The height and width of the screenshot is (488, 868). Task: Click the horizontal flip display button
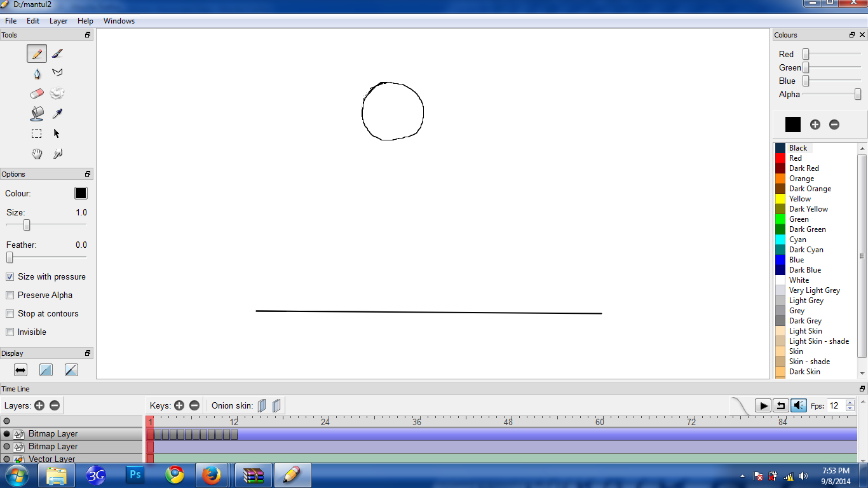pos(20,370)
